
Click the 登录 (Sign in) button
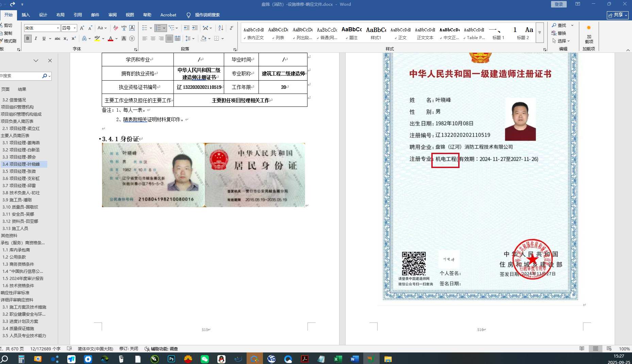point(559,4)
